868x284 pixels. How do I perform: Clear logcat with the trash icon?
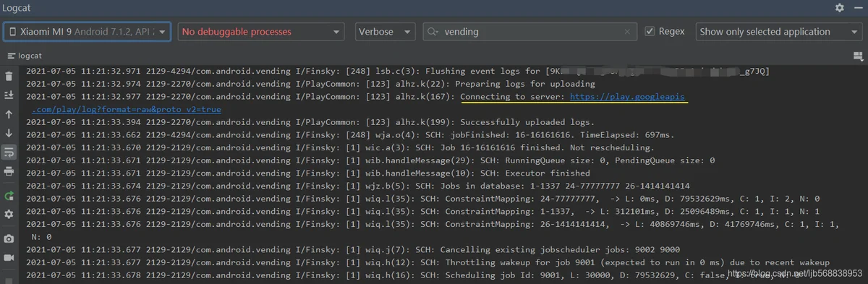click(x=9, y=76)
